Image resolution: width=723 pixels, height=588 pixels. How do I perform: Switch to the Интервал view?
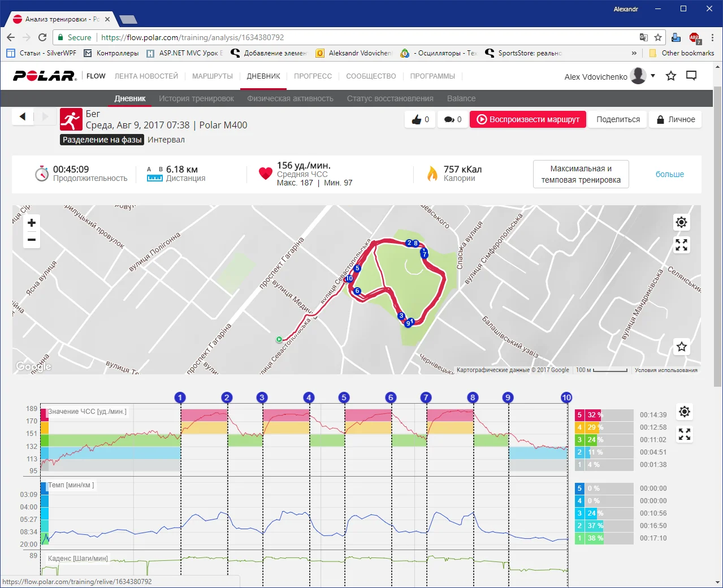(166, 140)
